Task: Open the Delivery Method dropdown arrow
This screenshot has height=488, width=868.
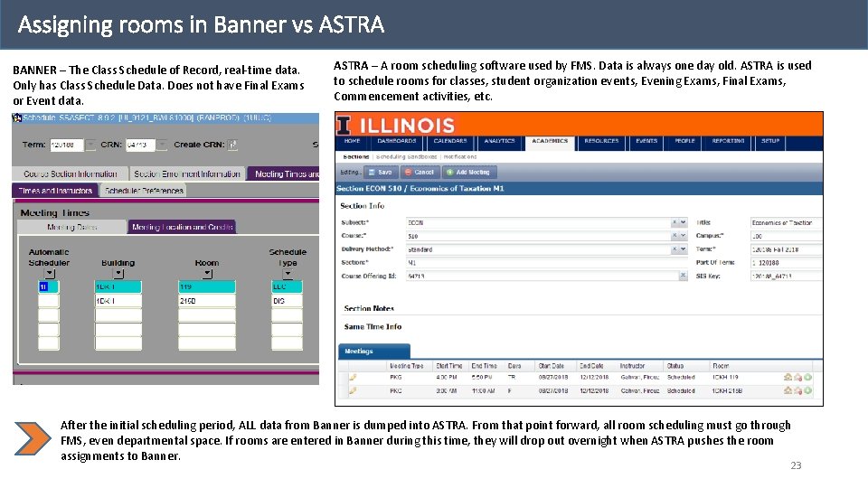Action: 684,249
